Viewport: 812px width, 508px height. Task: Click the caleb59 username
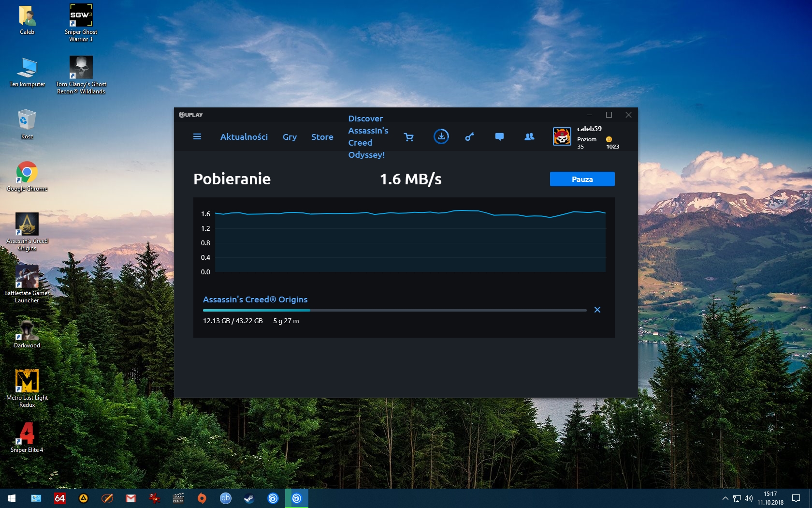click(589, 129)
